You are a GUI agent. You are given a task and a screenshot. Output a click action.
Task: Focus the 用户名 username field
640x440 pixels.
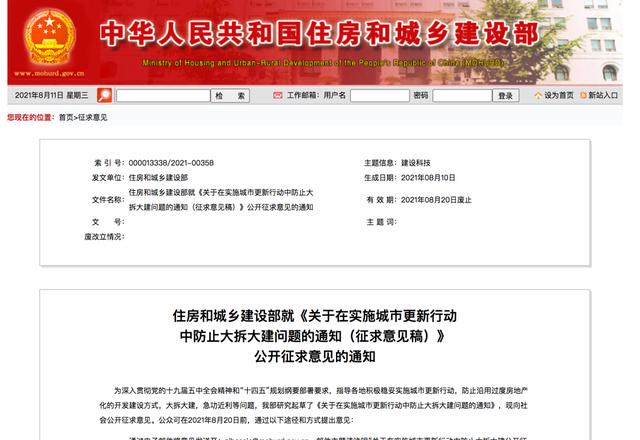[380, 96]
